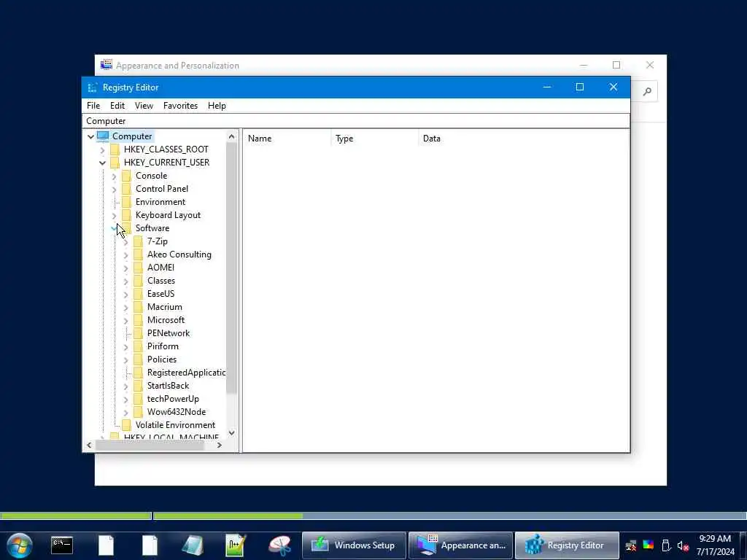Expand the Console key arrow

[114, 176]
